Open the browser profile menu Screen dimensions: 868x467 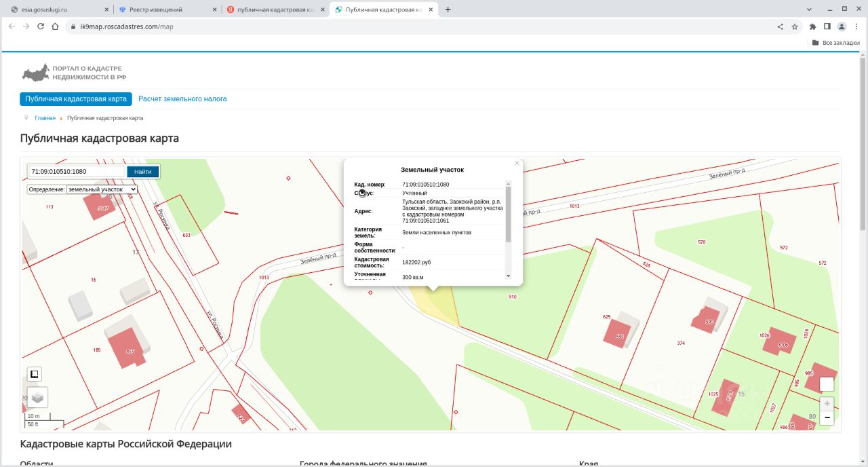click(x=842, y=26)
